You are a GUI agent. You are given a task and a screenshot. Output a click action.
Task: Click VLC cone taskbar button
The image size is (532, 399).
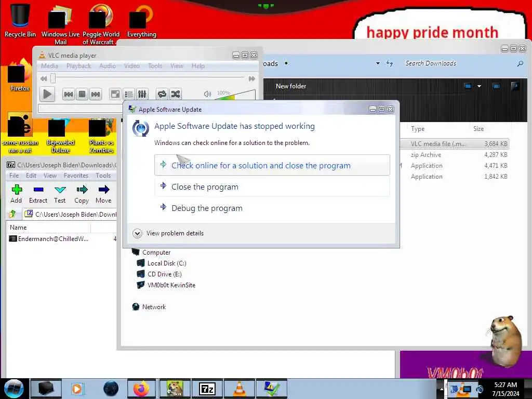click(239, 389)
